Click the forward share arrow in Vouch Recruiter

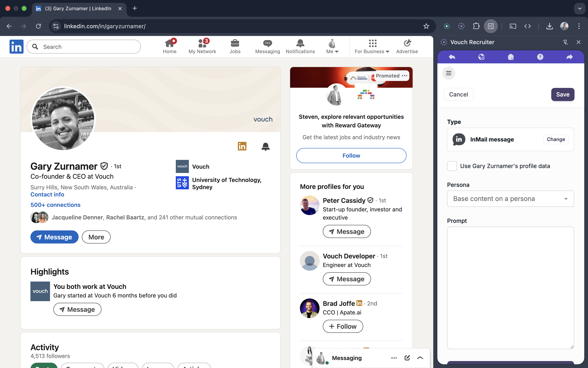[x=570, y=57]
